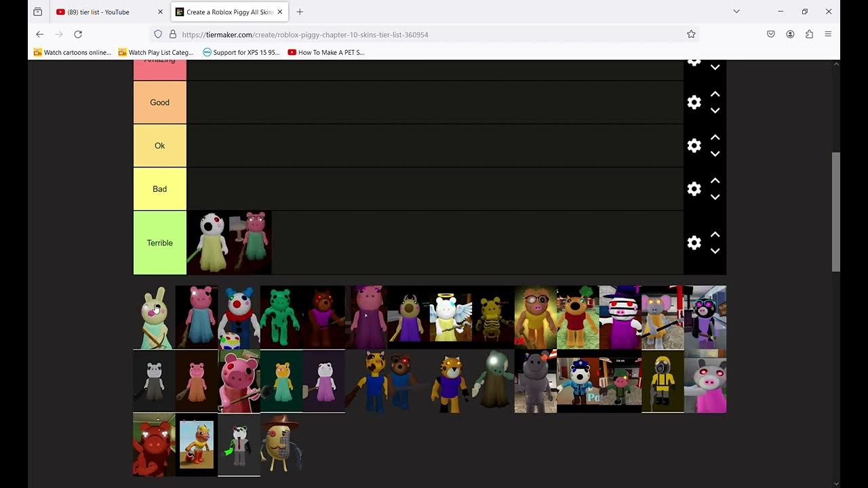The width and height of the screenshot is (868, 488).
Task: Click the Ok tier label
Action: [160, 146]
